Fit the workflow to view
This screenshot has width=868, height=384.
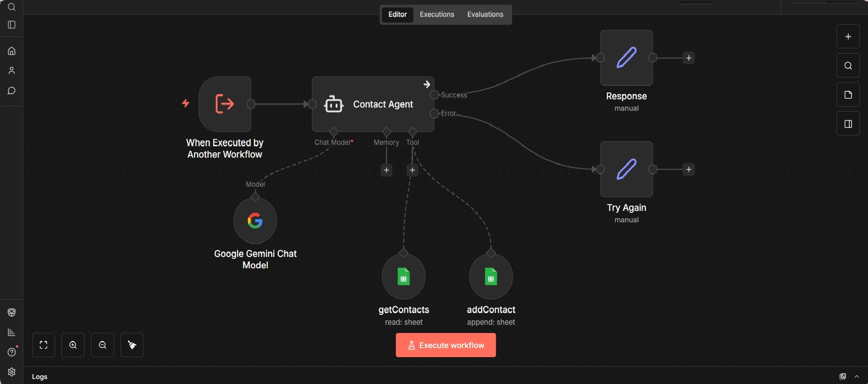(x=44, y=345)
